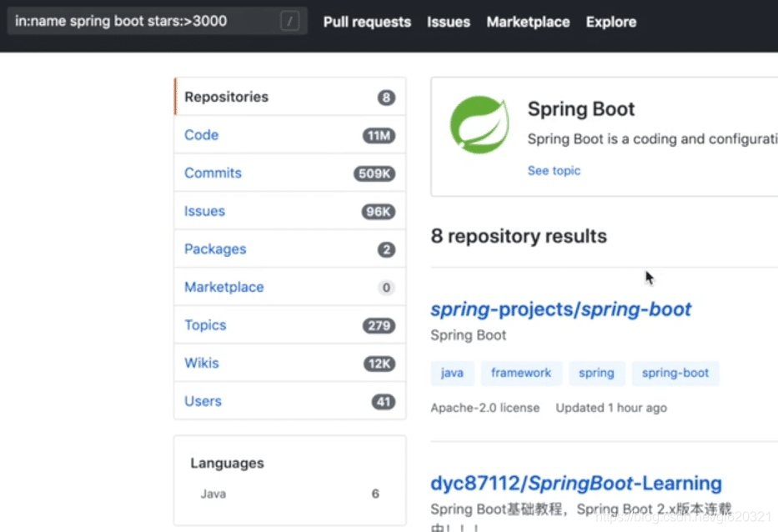Image resolution: width=778 pixels, height=532 pixels.
Task: Click the 279 count badge beside Topics
Action: pyautogui.click(x=379, y=325)
